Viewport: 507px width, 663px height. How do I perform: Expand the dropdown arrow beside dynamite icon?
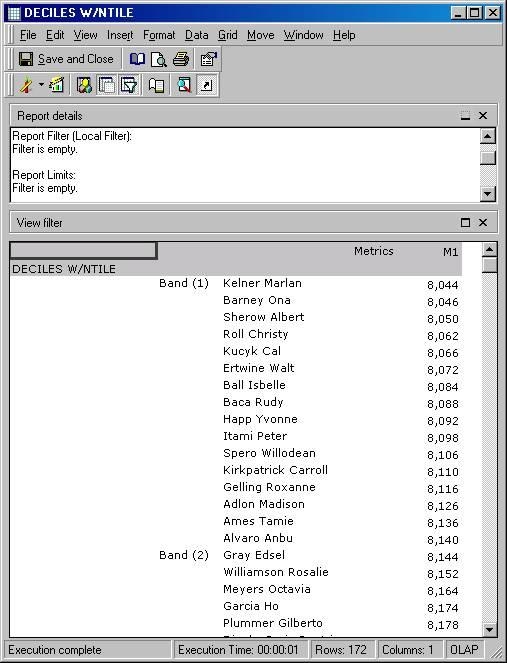tap(41, 85)
